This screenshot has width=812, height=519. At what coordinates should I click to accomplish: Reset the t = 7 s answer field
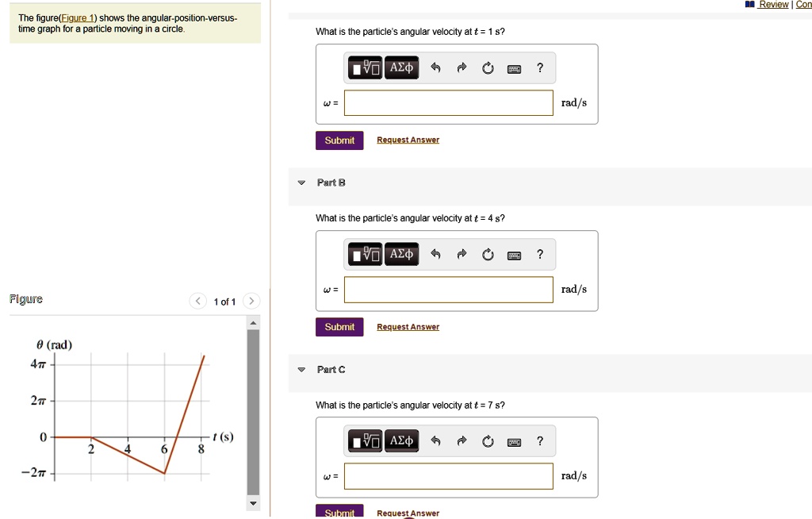[488, 441]
